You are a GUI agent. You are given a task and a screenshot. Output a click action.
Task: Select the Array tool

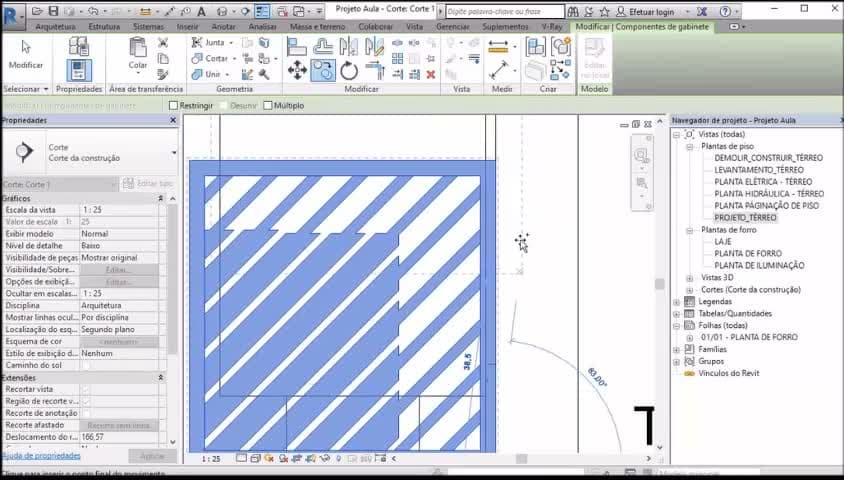[x=397, y=59]
